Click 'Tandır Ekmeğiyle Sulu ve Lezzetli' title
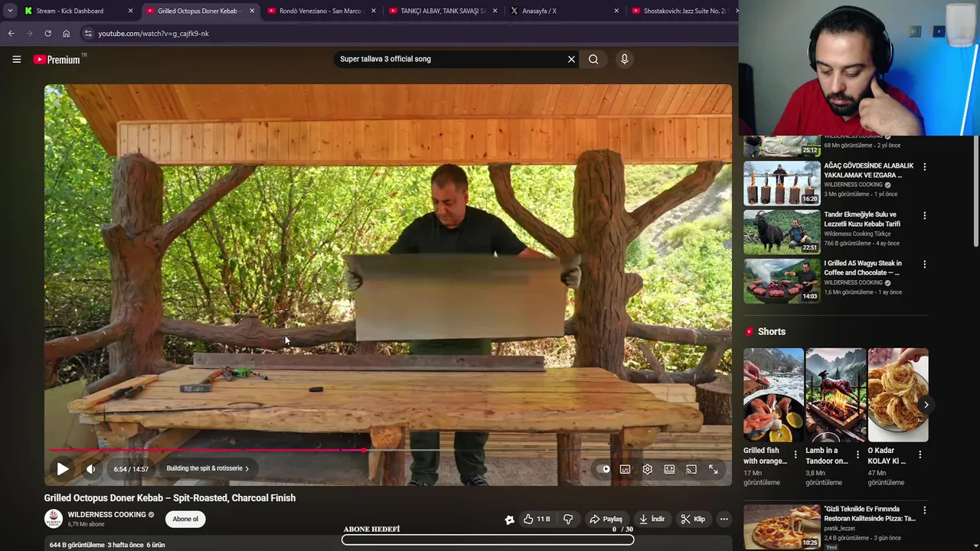This screenshot has width=980, height=551. pyautogui.click(x=862, y=219)
